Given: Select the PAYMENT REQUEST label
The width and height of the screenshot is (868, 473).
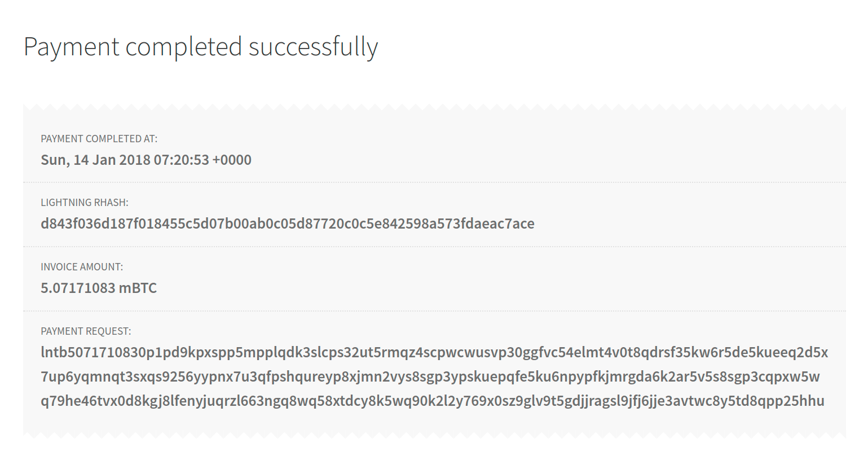Looking at the screenshot, I should point(86,331).
